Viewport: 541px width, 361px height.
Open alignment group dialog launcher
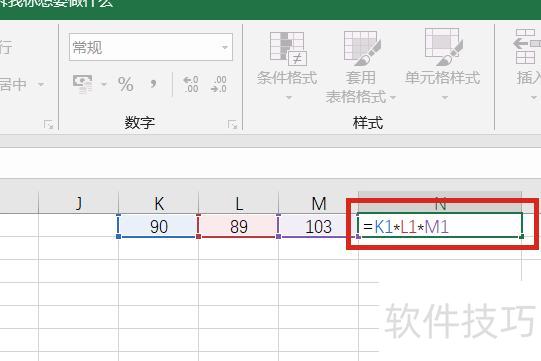coord(48,125)
